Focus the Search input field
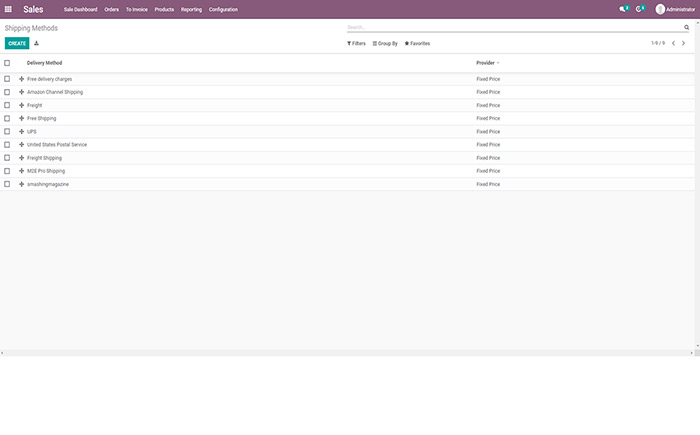The height and width of the screenshot is (435, 700). pos(510,28)
